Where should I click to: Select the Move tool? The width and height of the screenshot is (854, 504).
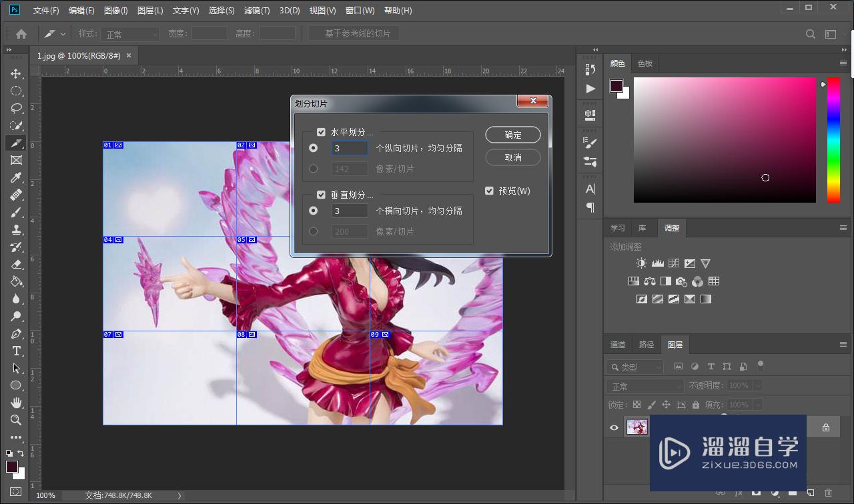click(x=16, y=73)
